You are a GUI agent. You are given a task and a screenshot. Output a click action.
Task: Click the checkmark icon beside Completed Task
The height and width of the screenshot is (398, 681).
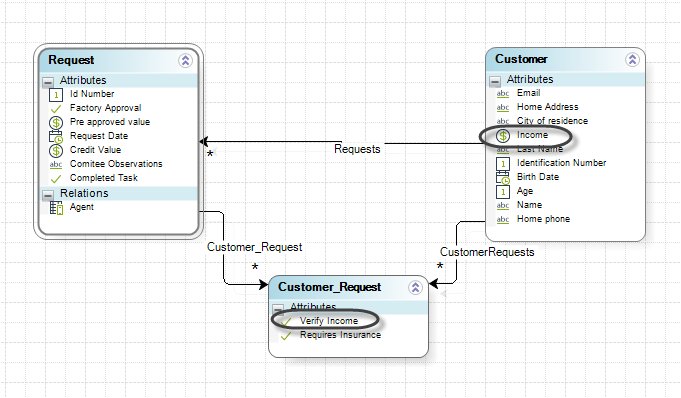pyautogui.click(x=56, y=179)
